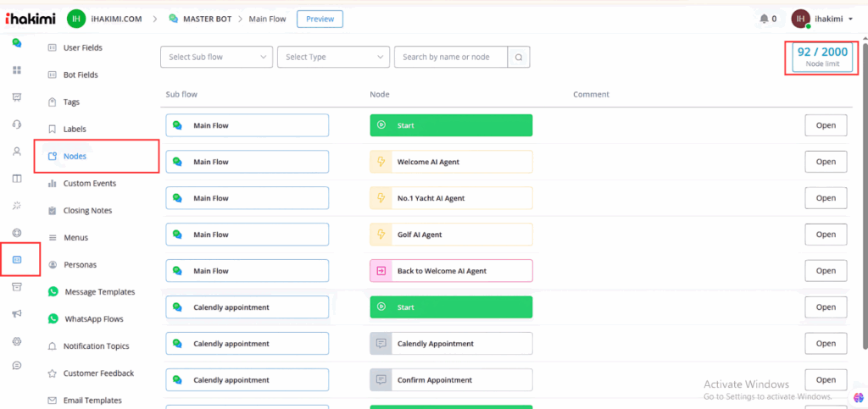This screenshot has width=868, height=409.
Task: Expand the Select Type dropdown
Action: [x=333, y=57]
